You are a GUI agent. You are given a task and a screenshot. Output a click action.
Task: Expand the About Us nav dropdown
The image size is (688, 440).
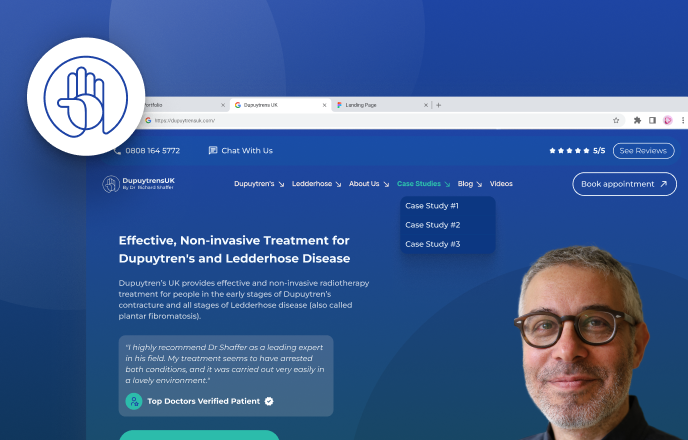click(x=369, y=184)
